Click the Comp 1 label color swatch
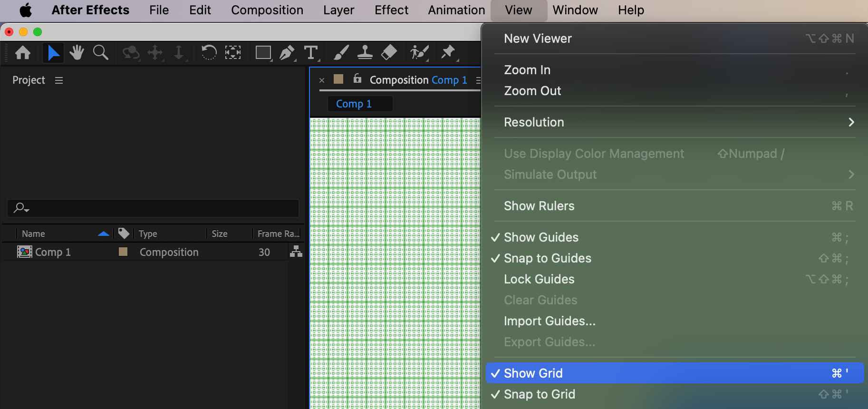868x409 pixels. 123,252
